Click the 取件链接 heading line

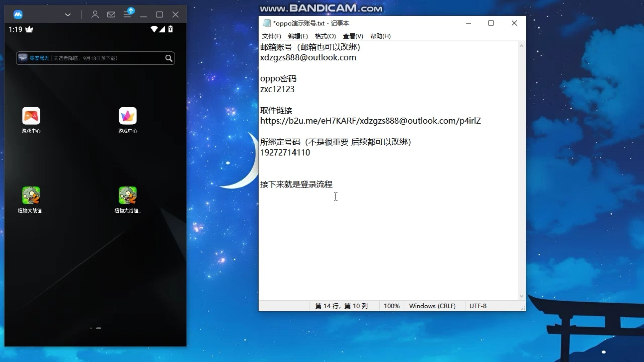pyautogui.click(x=276, y=110)
